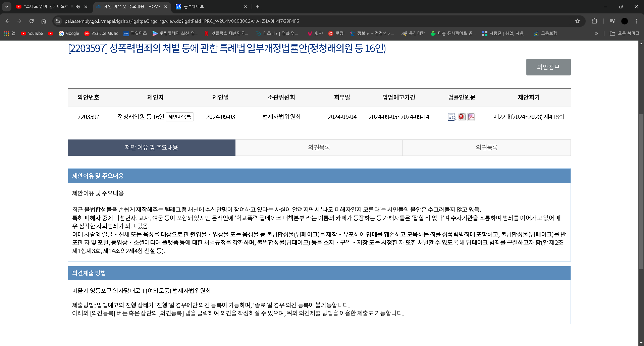Open the media control icon in toolbar
The width and height of the screenshot is (644, 346).
pos(612,21)
